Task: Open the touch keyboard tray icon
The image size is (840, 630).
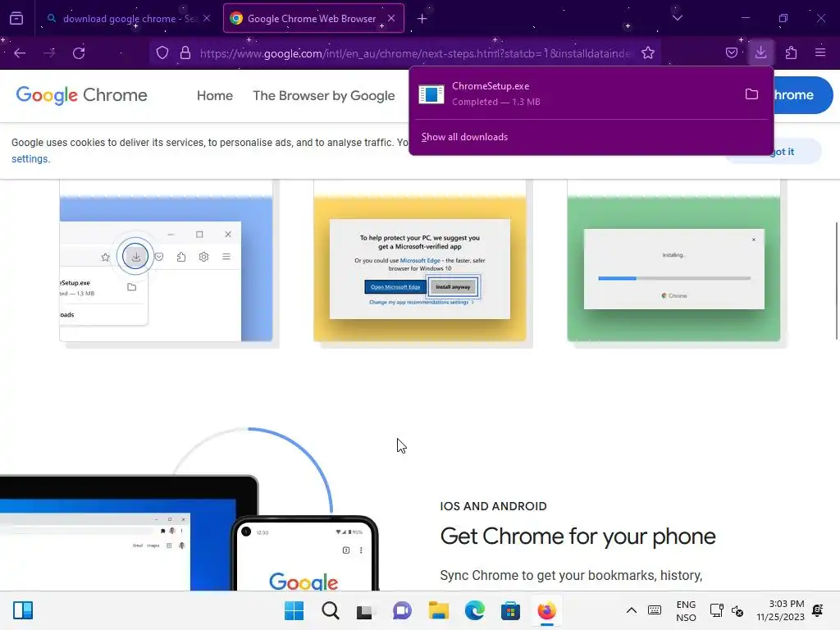Action: pos(655,610)
